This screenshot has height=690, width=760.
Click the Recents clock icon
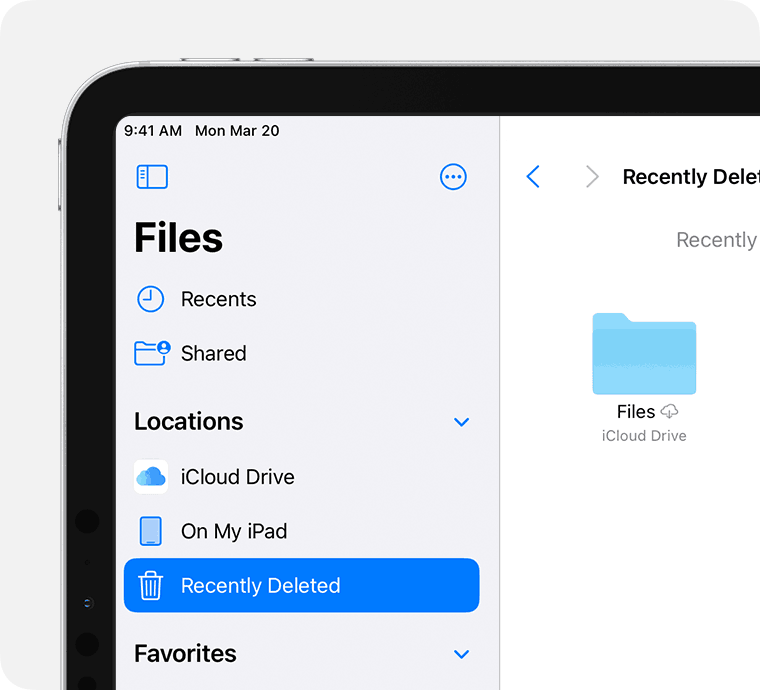click(150, 299)
